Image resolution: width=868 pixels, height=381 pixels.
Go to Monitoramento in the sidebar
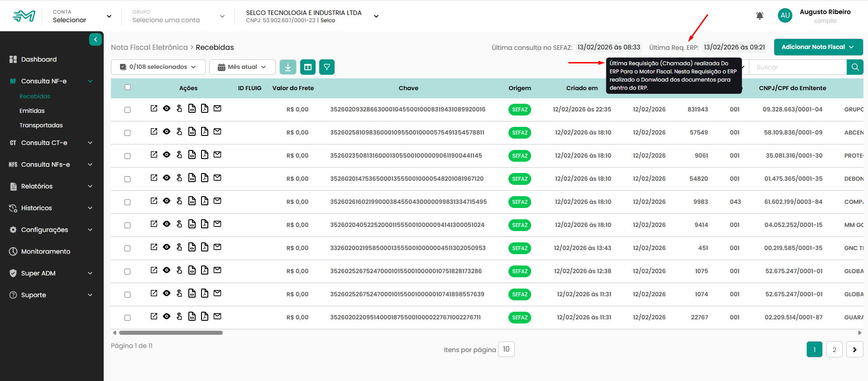[45, 251]
